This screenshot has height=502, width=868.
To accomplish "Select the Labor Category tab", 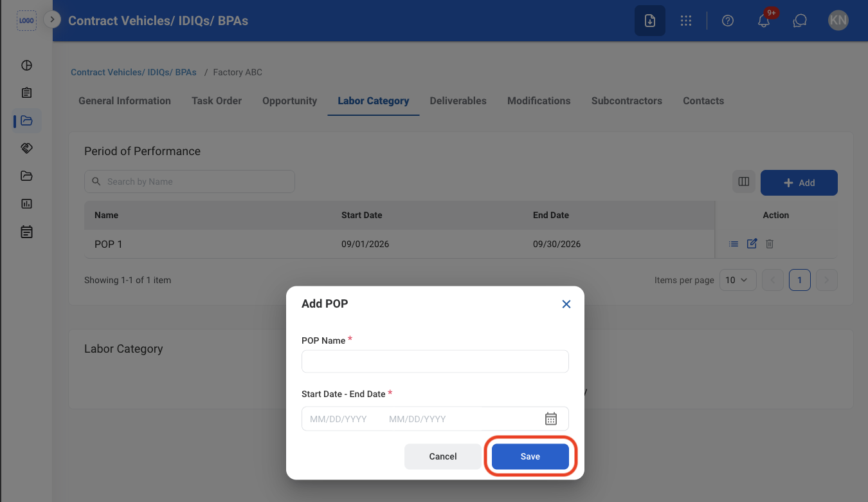I will (x=374, y=101).
